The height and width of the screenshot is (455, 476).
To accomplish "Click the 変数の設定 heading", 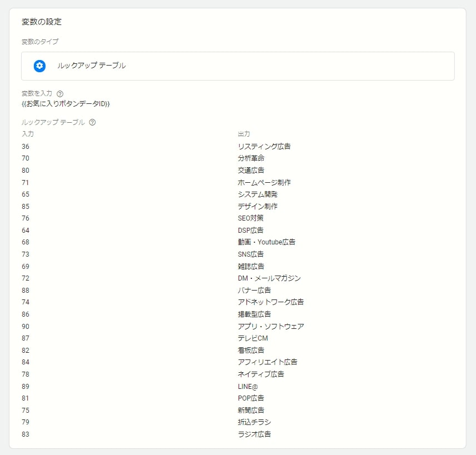I will point(42,22).
